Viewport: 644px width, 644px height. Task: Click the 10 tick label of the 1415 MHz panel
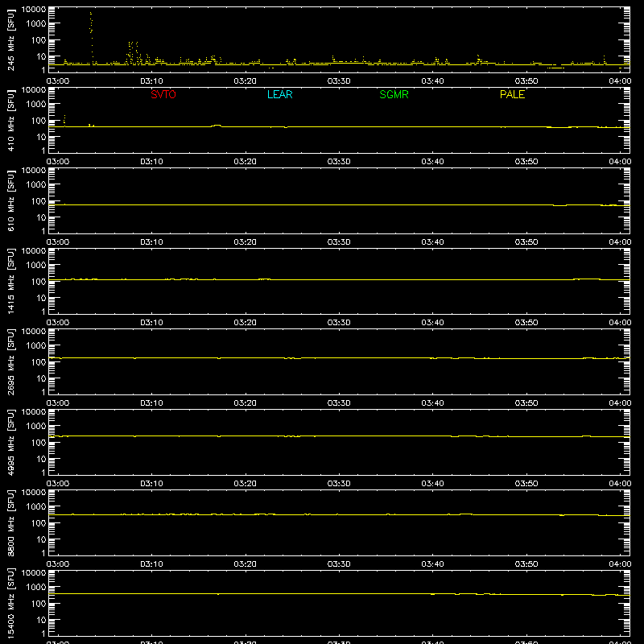click(41, 298)
